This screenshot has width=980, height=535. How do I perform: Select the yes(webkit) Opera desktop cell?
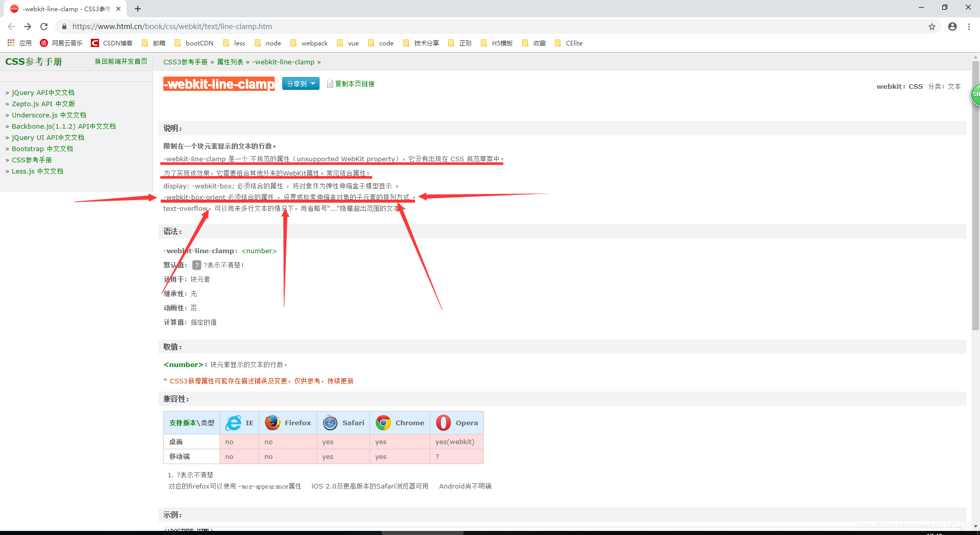point(457,442)
